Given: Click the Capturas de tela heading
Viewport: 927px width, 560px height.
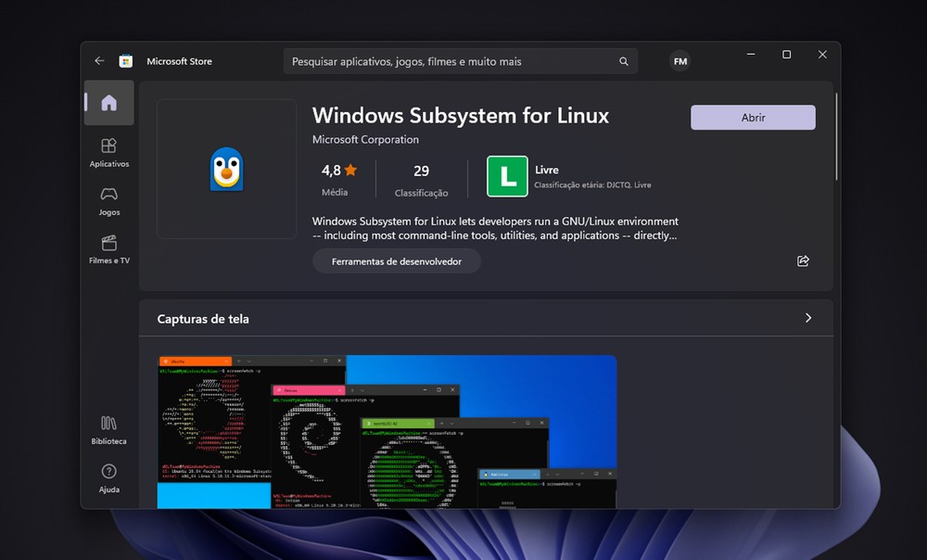Looking at the screenshot, I should [203, 319].
